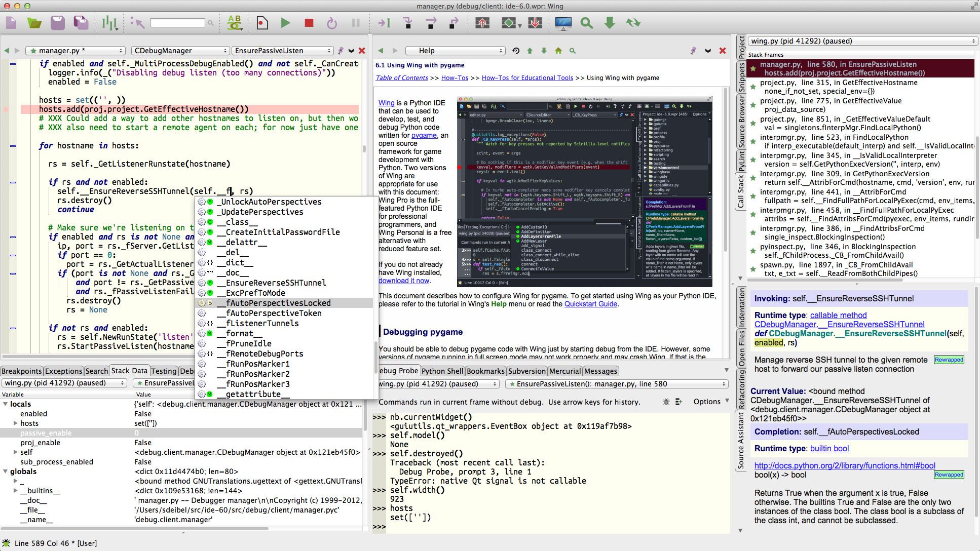Save the current file via toolbar icon
Screen dimensions: 980x551
pyautogui.click(x=57, y=23)
